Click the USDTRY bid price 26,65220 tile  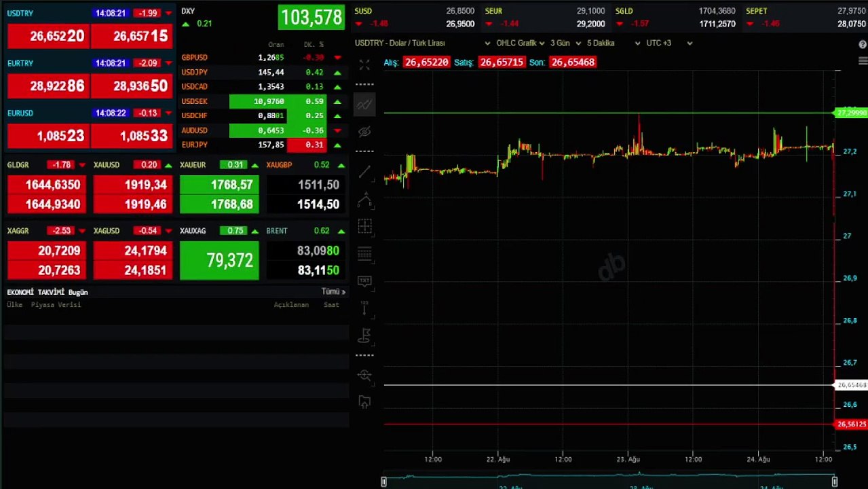click(x=48, y=36)
